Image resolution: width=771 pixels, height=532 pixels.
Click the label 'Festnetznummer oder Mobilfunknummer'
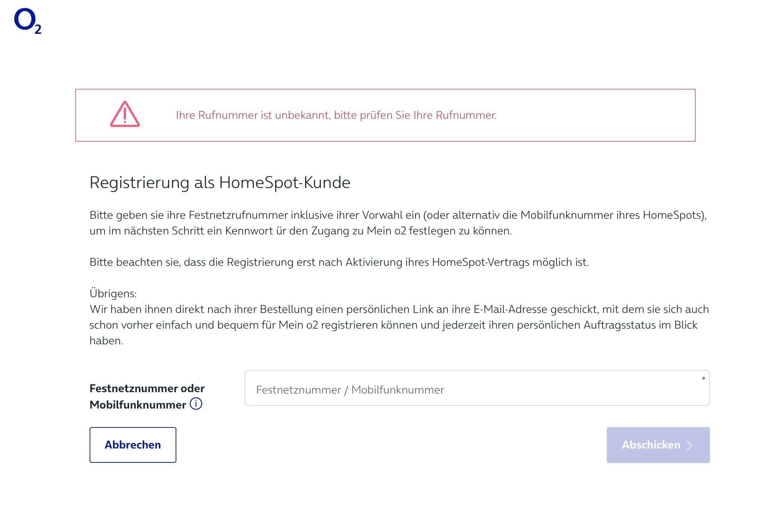point(147,396)
